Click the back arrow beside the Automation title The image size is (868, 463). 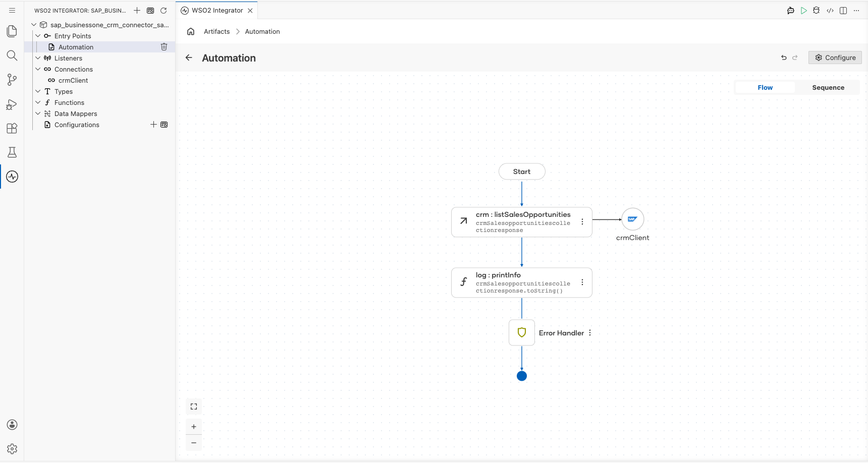(x=189, y=57)
